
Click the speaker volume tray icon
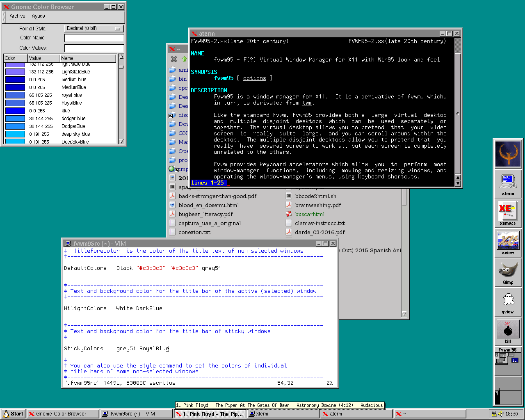click(500, 414)
